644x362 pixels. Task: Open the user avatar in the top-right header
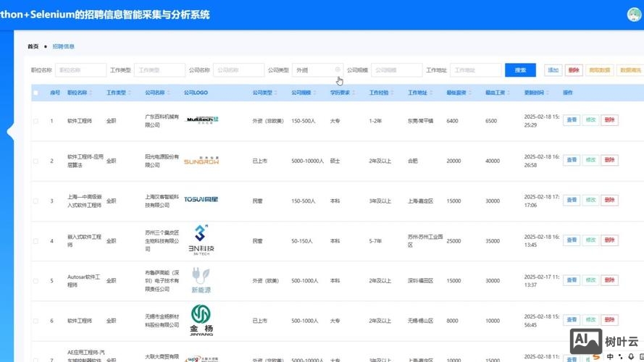[634, 14]
